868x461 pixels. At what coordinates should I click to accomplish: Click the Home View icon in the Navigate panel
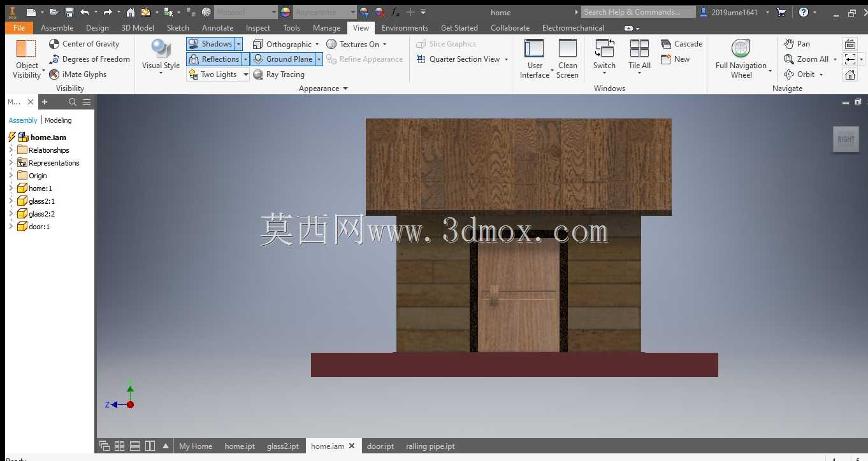[850, 74]
